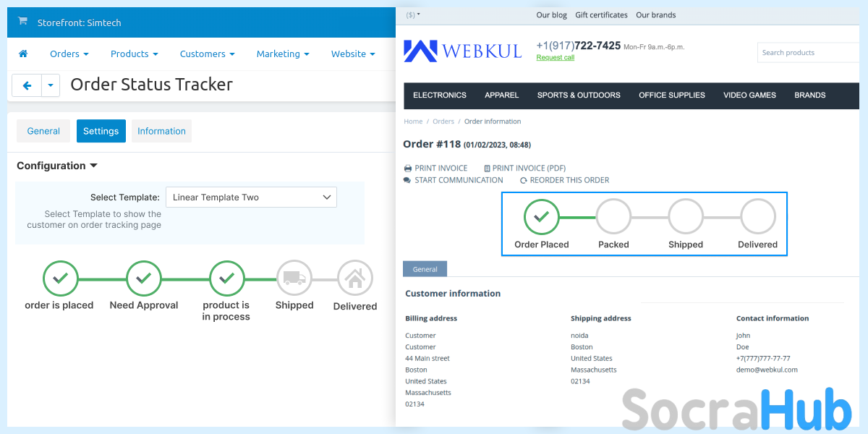Viewport: 868px width, 434px height.
Task: Click the 'noida' shipping address line
Action: pos(579,336)
